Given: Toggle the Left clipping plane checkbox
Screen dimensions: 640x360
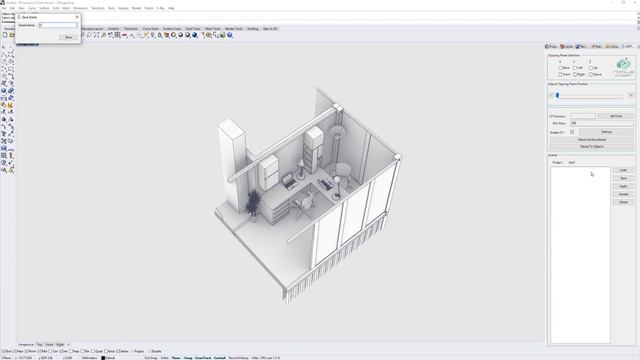Looking at the screenshot, I should 575,68.
